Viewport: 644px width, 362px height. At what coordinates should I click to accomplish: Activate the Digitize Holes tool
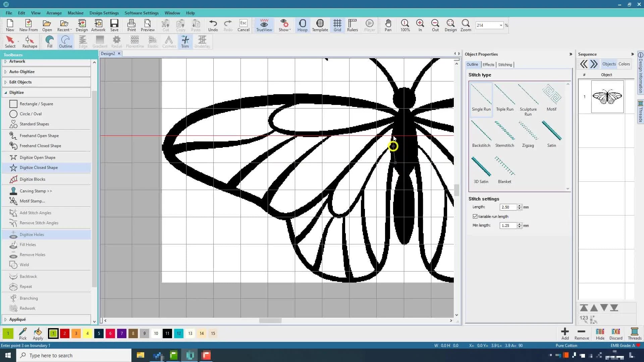click(32, 234)
